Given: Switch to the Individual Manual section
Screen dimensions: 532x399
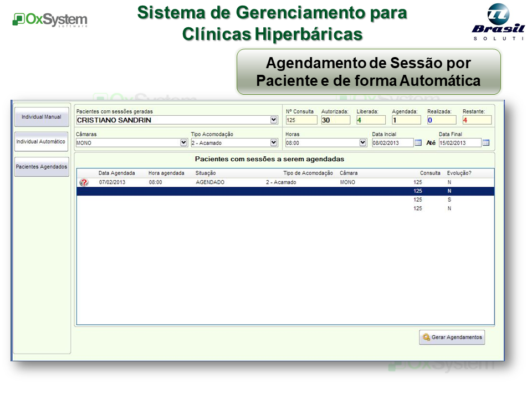Looking at the screenshot, I should pos(41,117).
